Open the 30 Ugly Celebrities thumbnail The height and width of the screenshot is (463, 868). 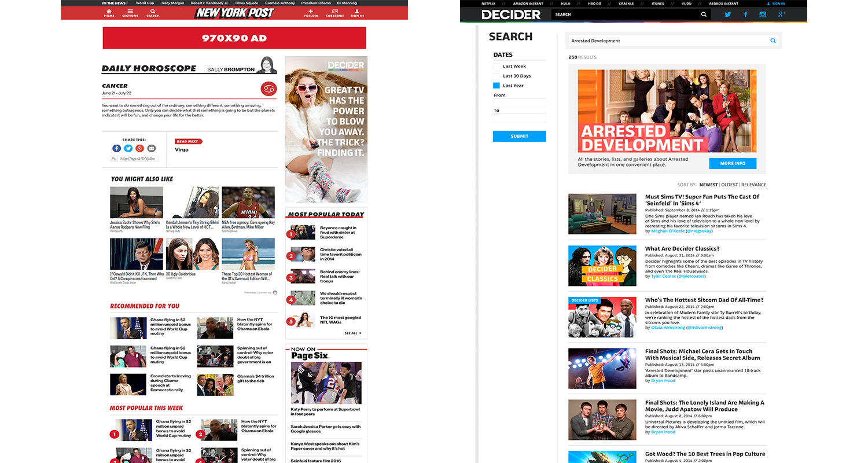(192, 254)
